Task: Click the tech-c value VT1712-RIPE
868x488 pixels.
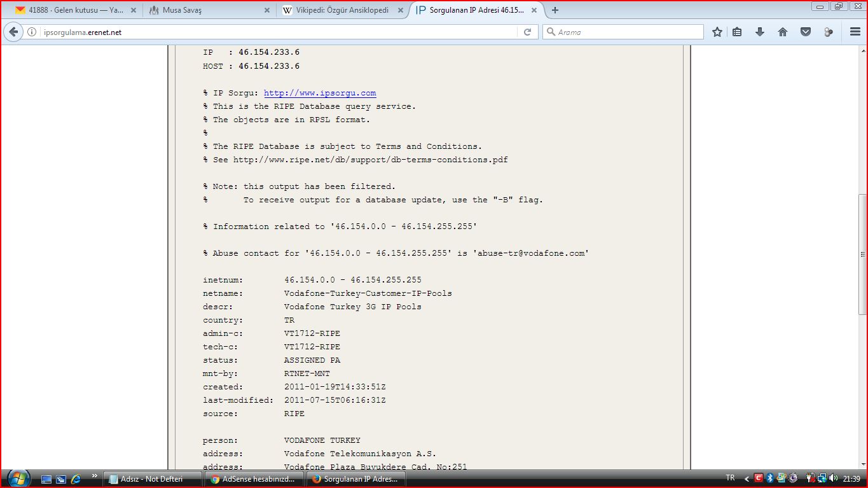Action: 312,347
